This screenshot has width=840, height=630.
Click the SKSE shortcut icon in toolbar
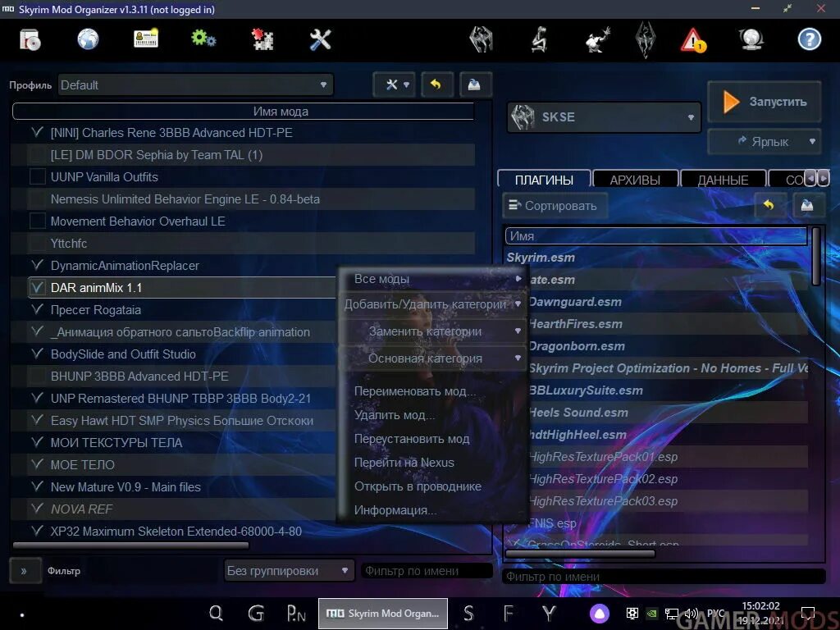click(x=481, y=39)
